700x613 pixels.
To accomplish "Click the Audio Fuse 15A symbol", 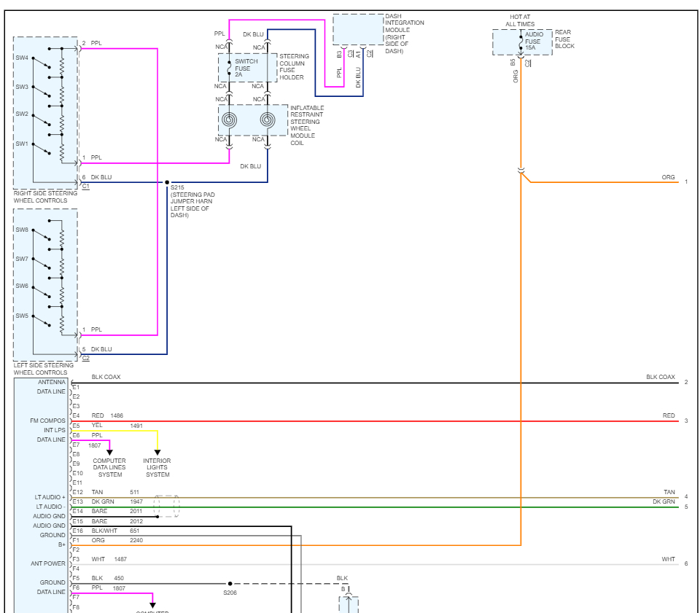I will [521, 42].
